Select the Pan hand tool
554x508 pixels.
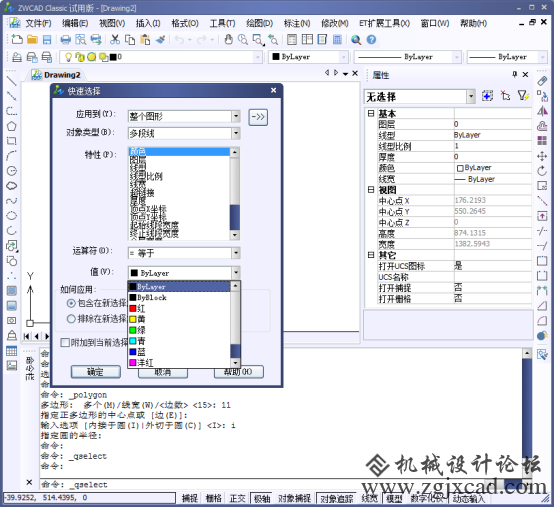[228, 40]
